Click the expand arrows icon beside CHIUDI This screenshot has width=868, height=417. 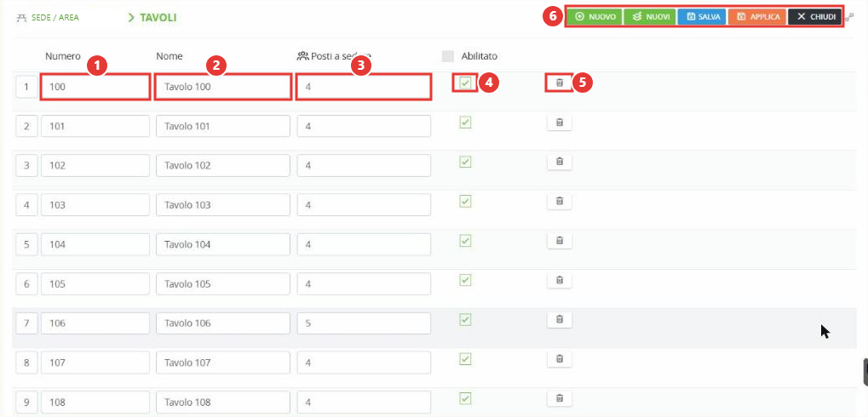(x=850, y=18)
